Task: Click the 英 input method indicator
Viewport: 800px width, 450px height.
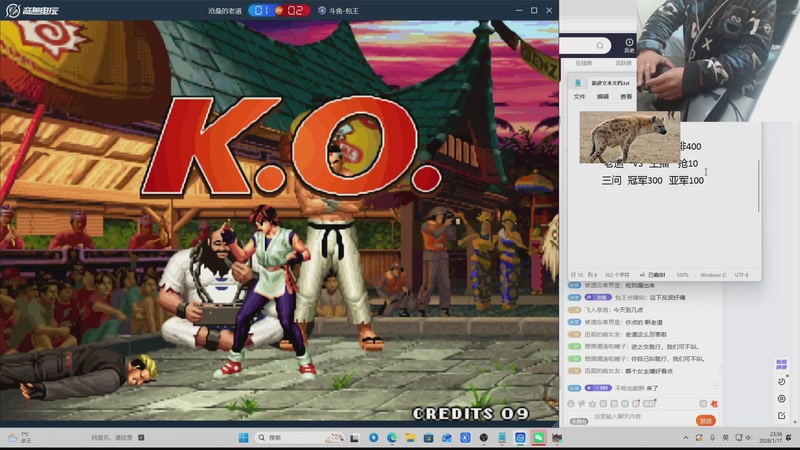Action: coord(726,438)
